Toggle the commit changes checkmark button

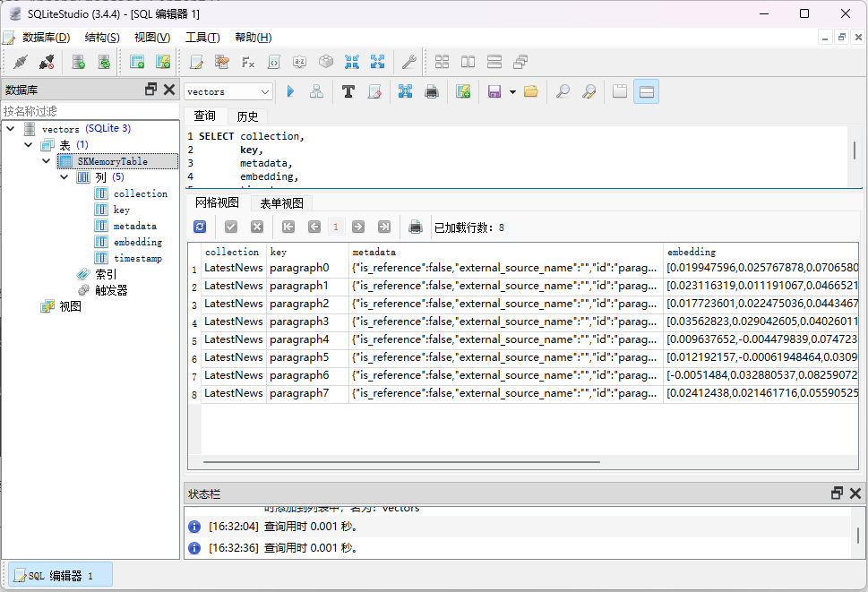(x=230, y=227)
